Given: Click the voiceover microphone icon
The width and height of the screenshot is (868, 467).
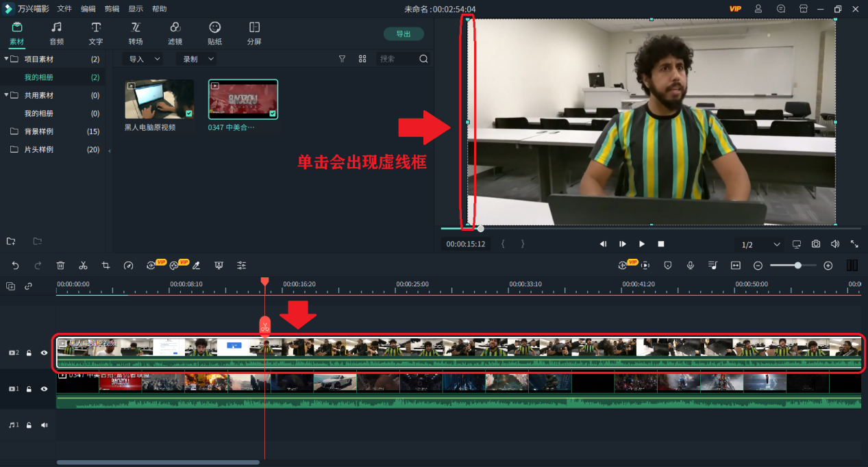Looking at the screenshot, I should [x=691, y=265].
